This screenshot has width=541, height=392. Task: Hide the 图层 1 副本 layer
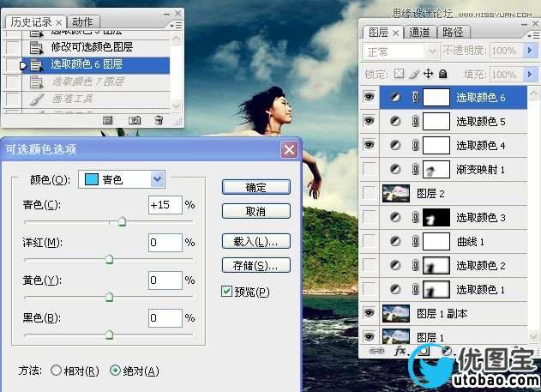(x=370, y=313)
